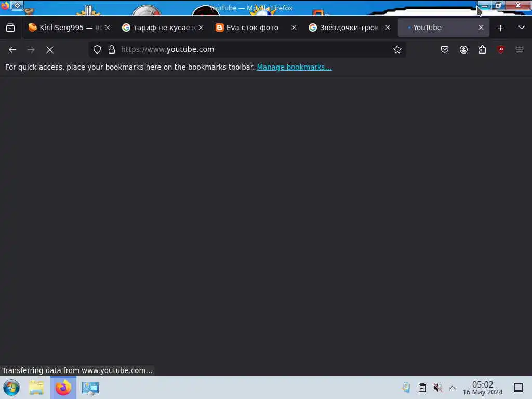Click the tray icon left of clipboard

coord(406,388)
